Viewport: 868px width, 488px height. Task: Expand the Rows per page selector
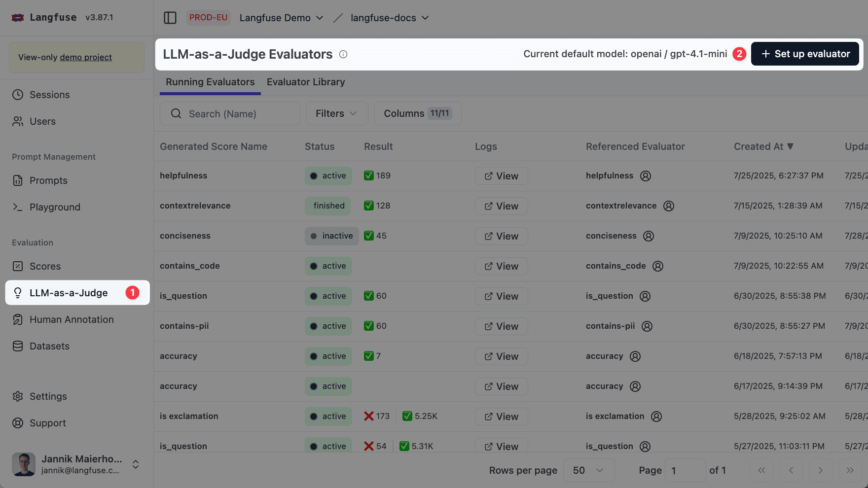coord(588,470)
